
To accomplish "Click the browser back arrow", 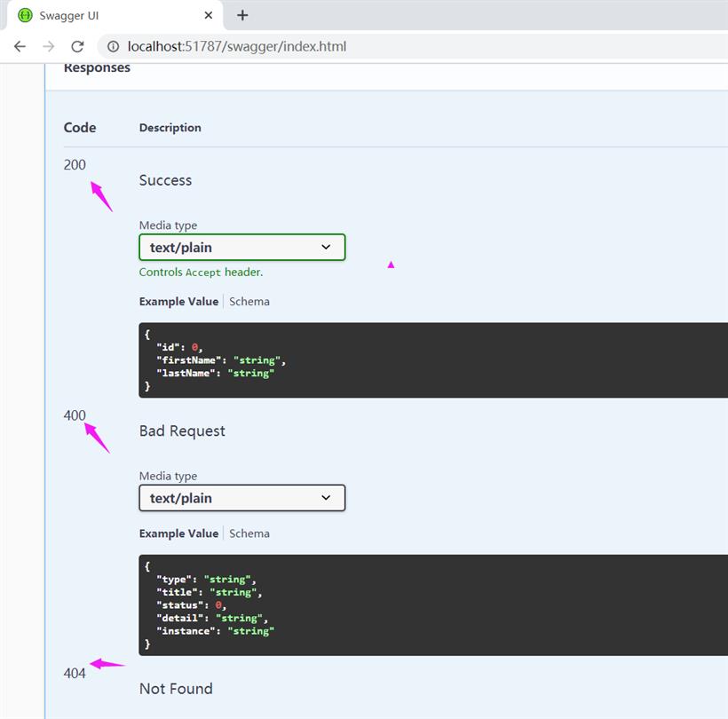I will click(x=20, y=46).
